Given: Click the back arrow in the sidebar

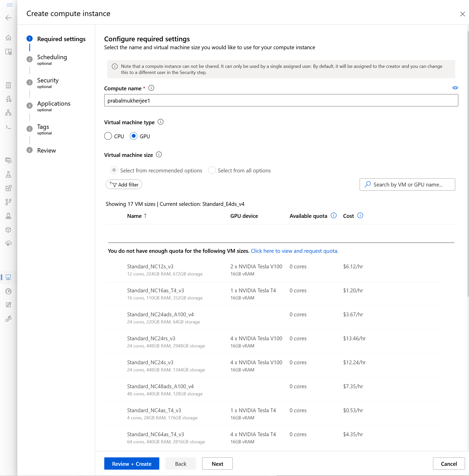Looking at the screenshot, I should pyautogui.click(x=8, y=18).
